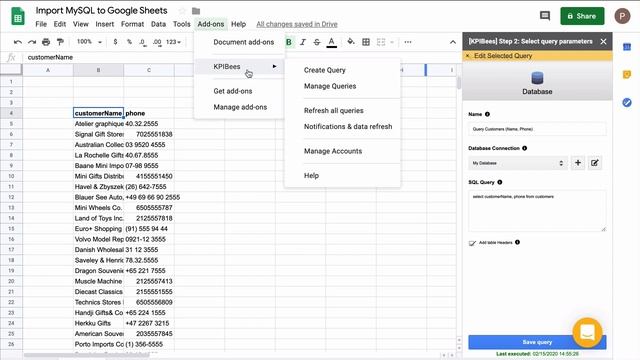The width and height of the screenshot is (640, 360).
Task: Toggle the Add table Headers checkbox
Action: (472, 243)
